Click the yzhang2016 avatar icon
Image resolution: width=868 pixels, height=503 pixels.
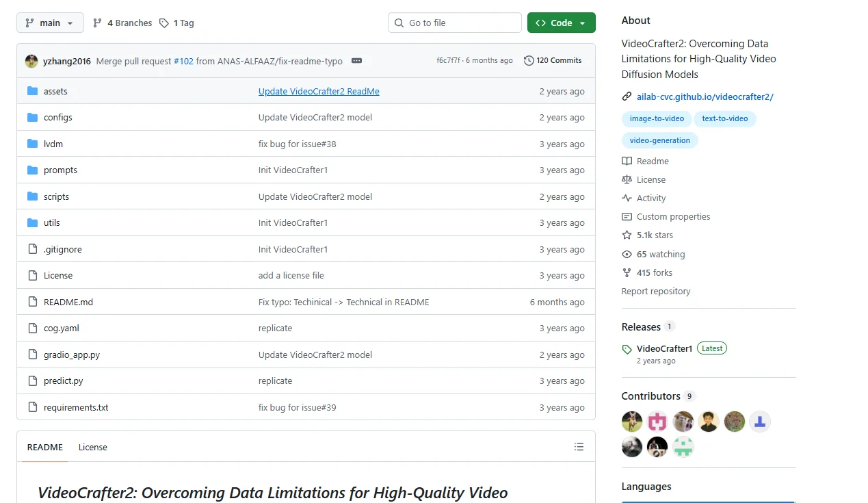pyautogui.click(x=31, y=61)
